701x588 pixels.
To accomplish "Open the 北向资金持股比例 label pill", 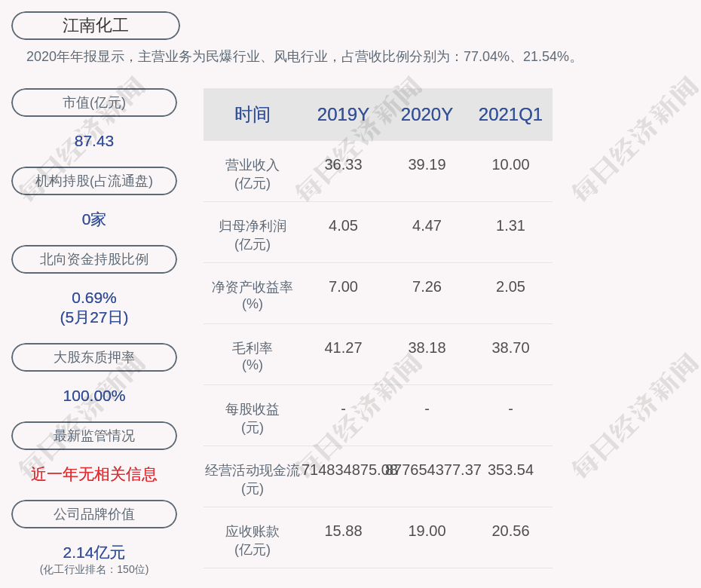I will [94, 259].
